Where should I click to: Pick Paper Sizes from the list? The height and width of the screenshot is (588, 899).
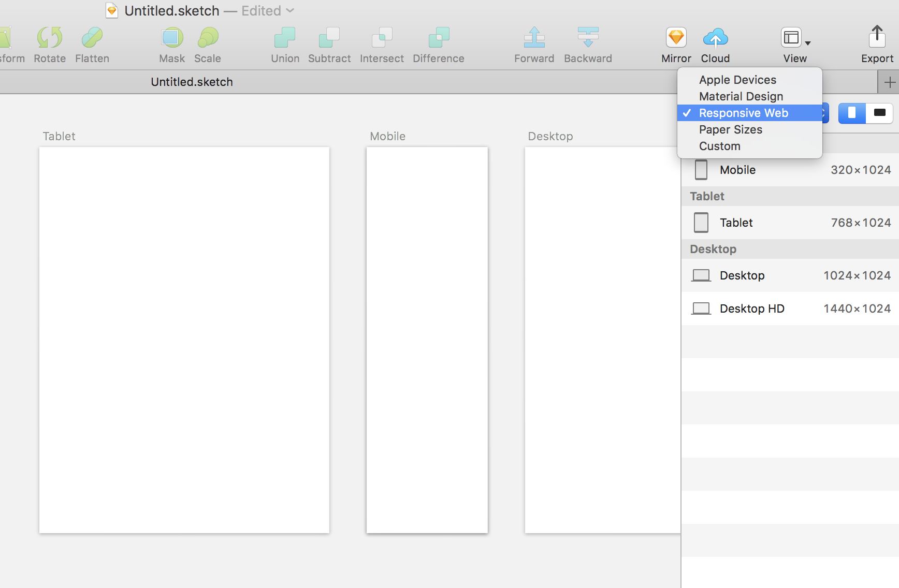(730, 129)
